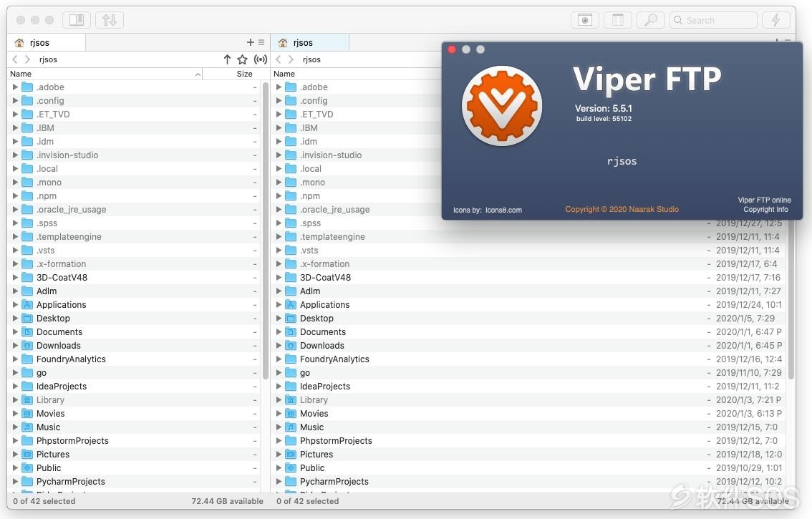Click the Desktop date cell 2020/1/5
Viewport: 812px width, 519px height.
745,318
